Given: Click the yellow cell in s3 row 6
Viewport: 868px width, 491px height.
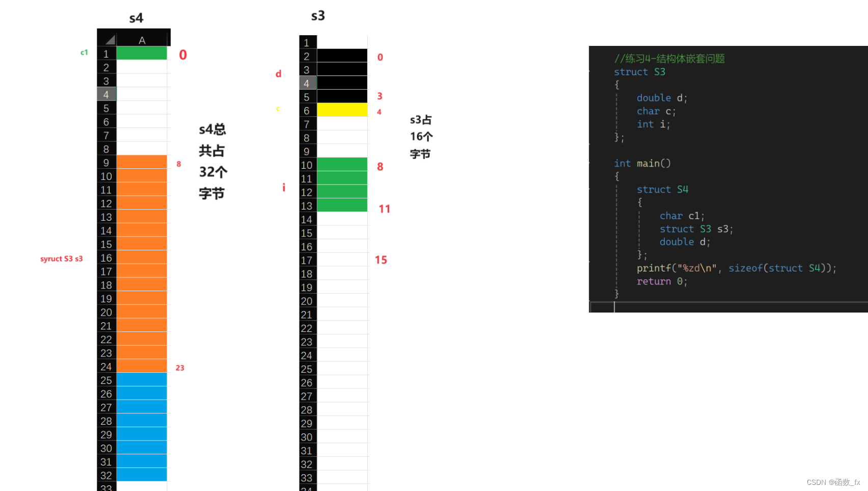Looking at the screenshot, I should 342,110.
